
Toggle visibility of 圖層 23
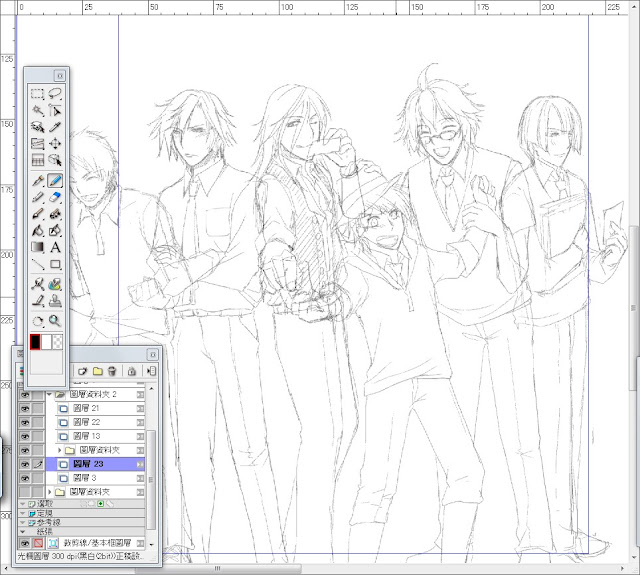click(x=25, y=464)
